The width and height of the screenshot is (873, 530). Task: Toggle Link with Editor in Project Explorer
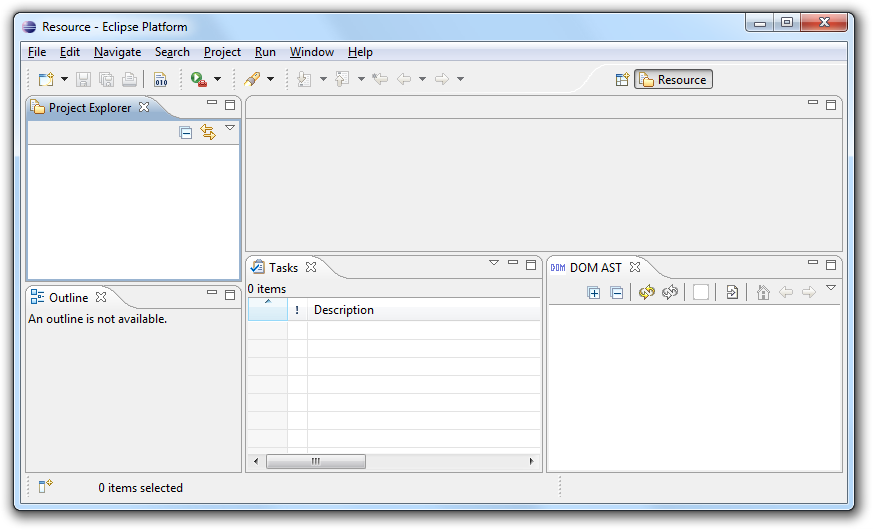click(x=208, y=132)
